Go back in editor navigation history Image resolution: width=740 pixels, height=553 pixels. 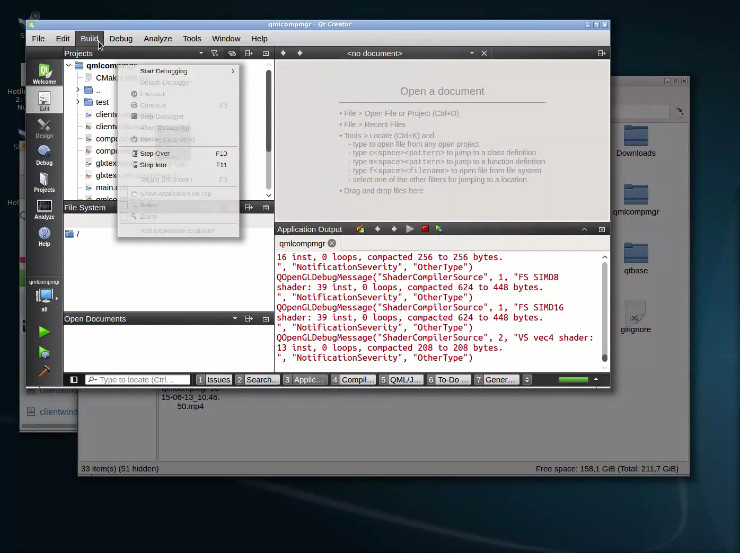click(x=283, y=53)
